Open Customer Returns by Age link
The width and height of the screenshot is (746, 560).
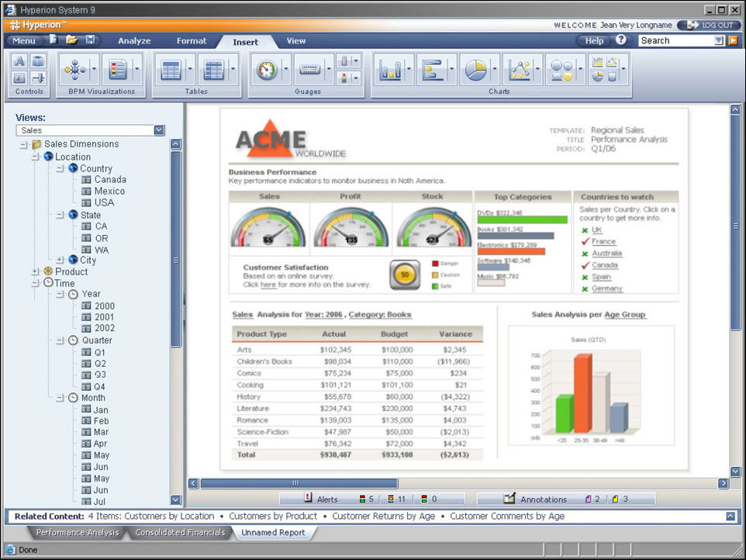pos(383,517)
